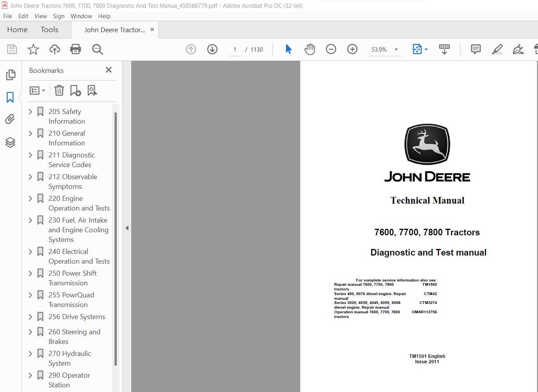
Task: Open the Help menu
Action: point(104,16)
